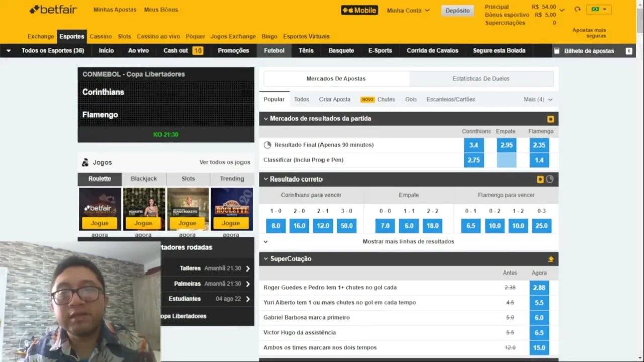This screenshot has height=362, width=644.
Task: Open the Talleres match arrow
Action: (x=248, y=269)
